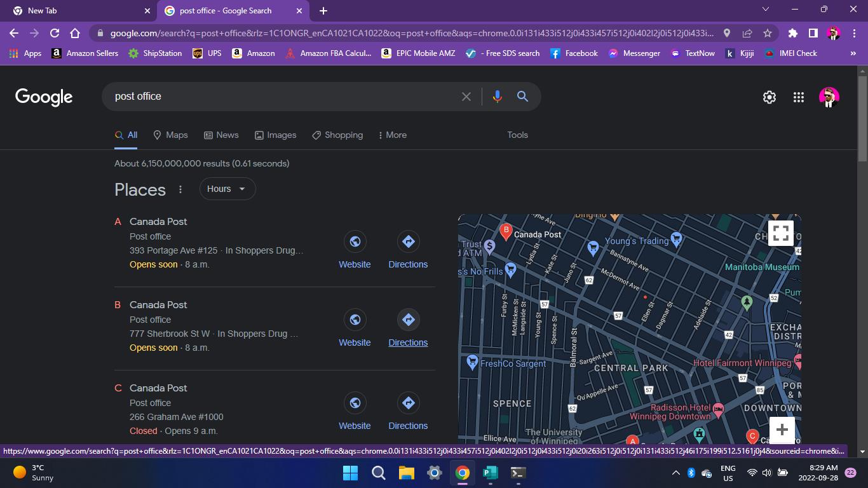Open Places more options menu
Screen dimensions: 868x488
coord(180,189)
